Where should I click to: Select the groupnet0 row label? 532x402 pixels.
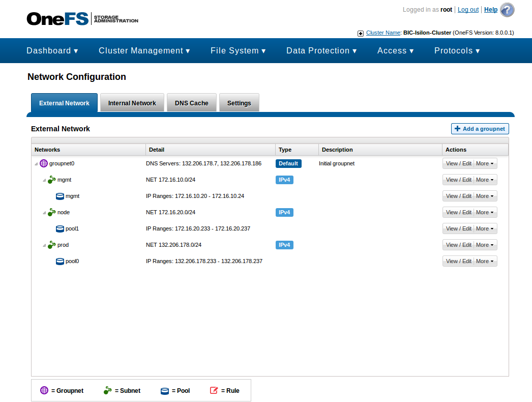[62, 163]
